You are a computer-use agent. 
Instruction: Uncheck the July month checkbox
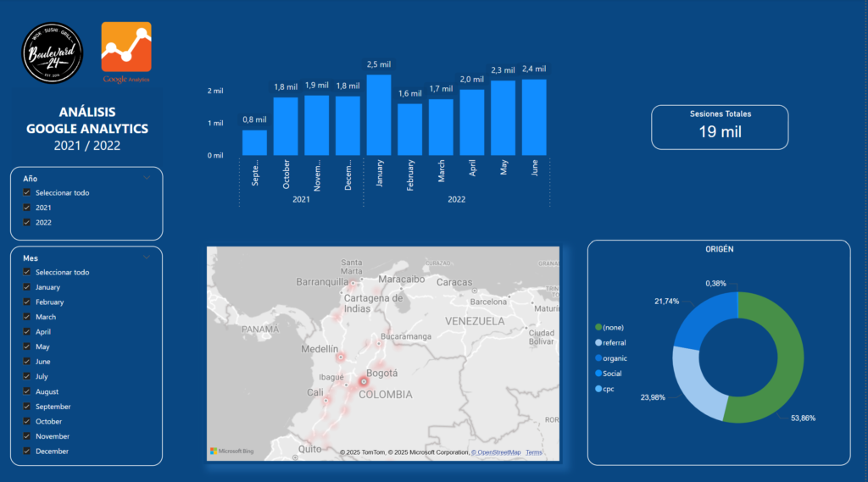pos(26,376)
